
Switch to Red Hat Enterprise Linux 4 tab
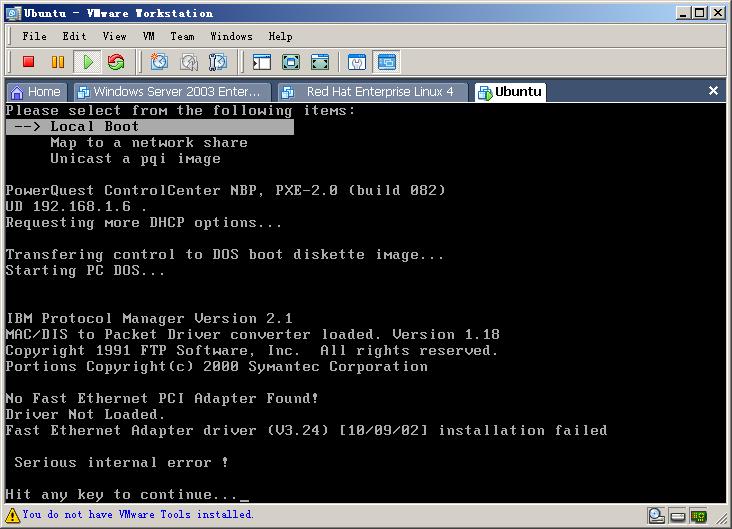coord(373,92)
